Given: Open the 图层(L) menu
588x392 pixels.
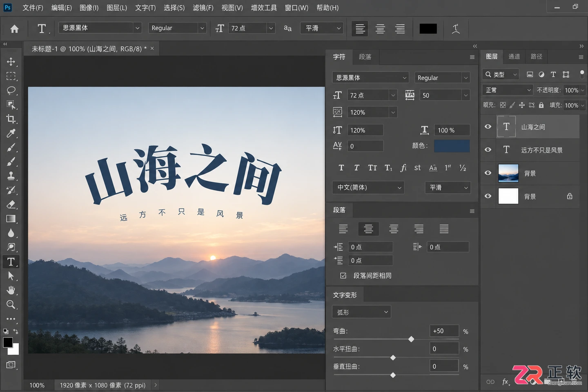Looking at the screenshot, I should coord(117,8).
